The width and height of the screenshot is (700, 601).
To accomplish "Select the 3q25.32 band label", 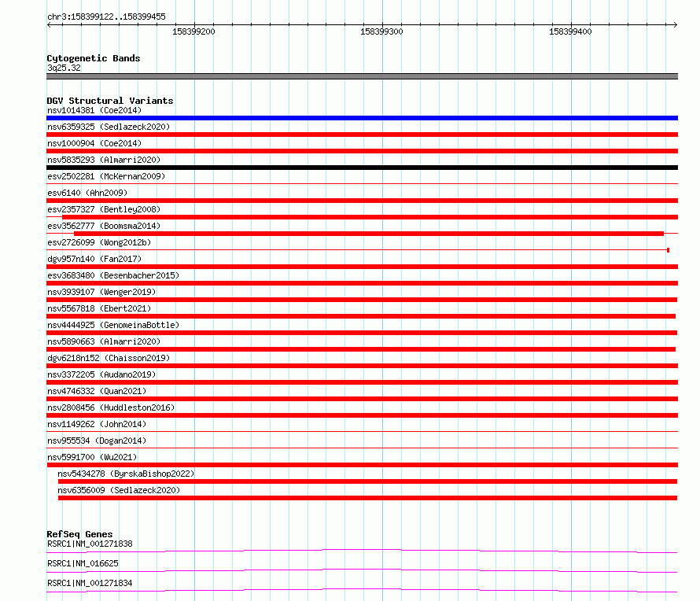I will click(64, 68).
